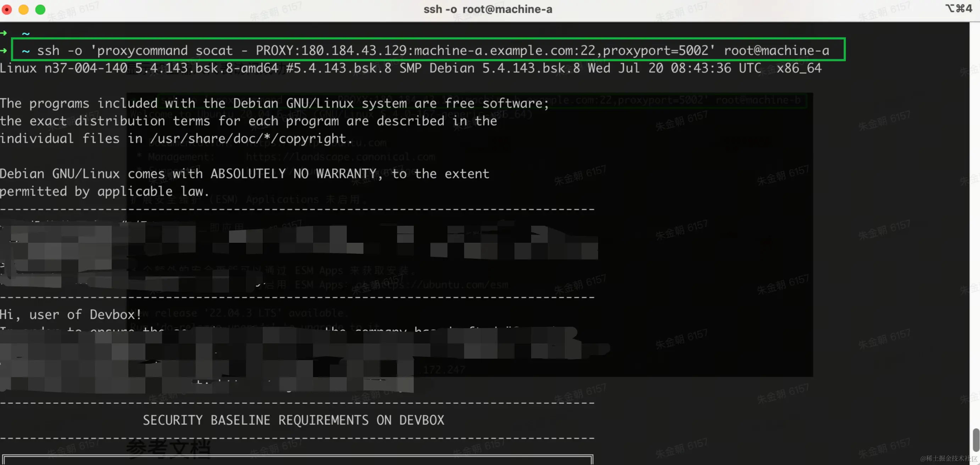This screenshot has height=465, width=980.
Task: Click the 'Hi, user of Devbox!' greeting
Action: coord(71,314)
